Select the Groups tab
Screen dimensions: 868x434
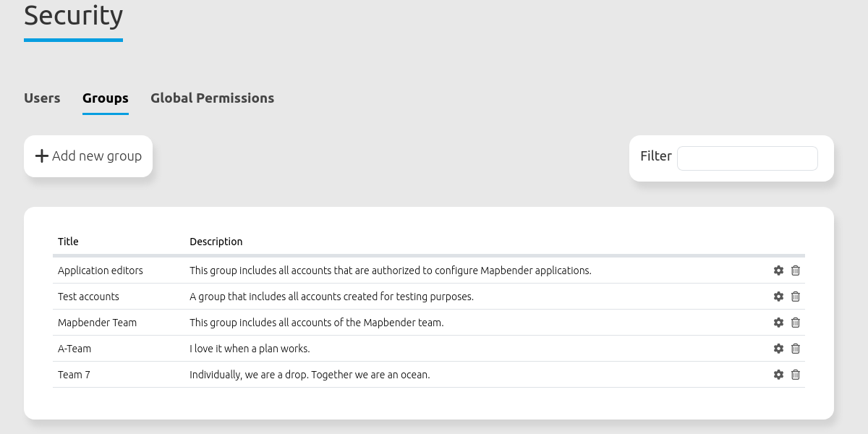pyautogui.click(x=105, y=98)
